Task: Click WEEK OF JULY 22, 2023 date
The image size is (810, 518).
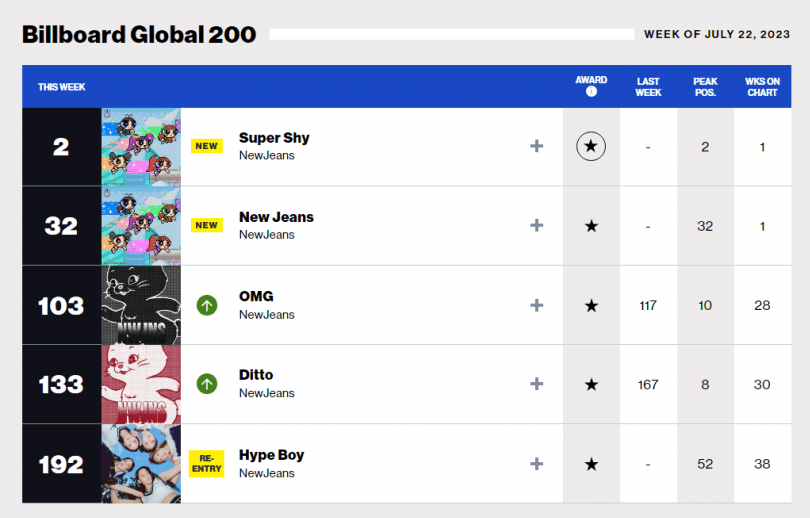Action: 716,34
